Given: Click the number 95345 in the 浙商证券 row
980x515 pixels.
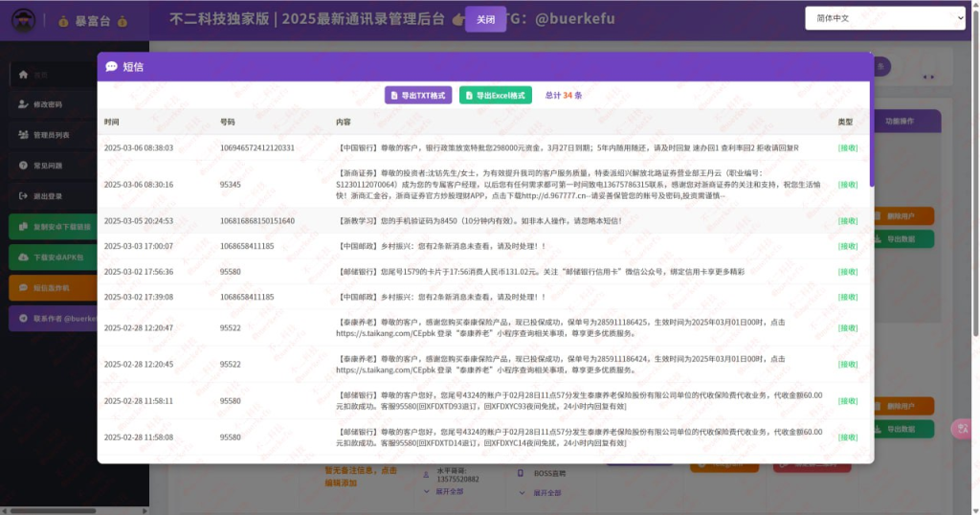Looking at the screenshot, I should click(230, 185).
